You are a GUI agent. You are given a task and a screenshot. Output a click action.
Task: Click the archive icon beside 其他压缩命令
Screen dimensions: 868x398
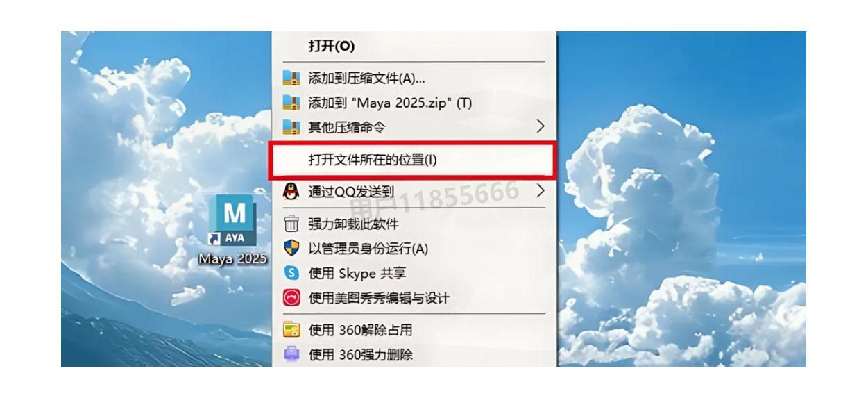[x=291, y=128]
